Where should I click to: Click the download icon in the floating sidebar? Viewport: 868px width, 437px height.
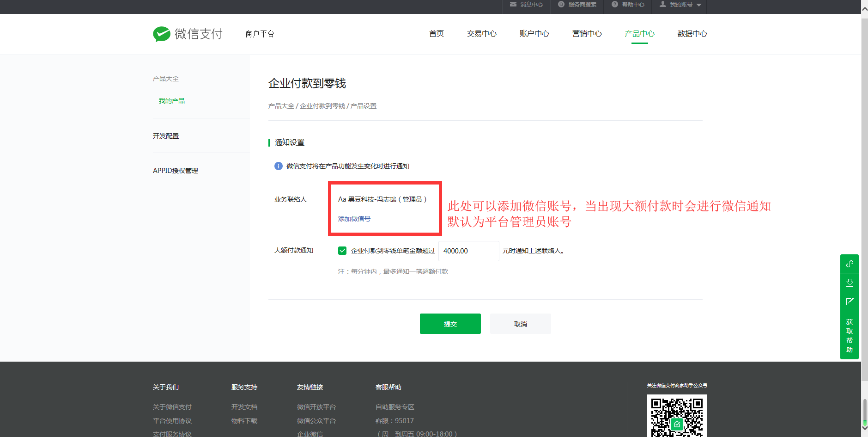pyautogui.click(x=850, y=283)
